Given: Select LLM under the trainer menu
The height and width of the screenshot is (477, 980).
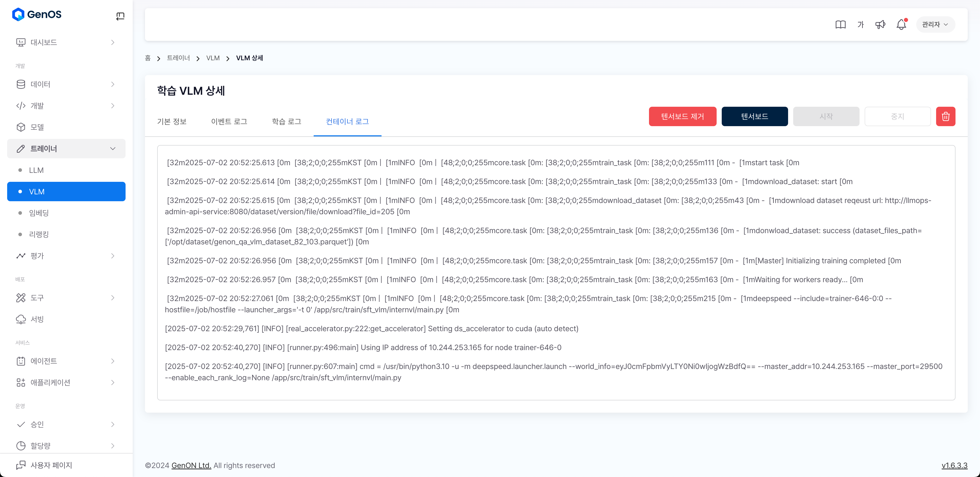Looking at the screenshot, I should click(36, 170).
